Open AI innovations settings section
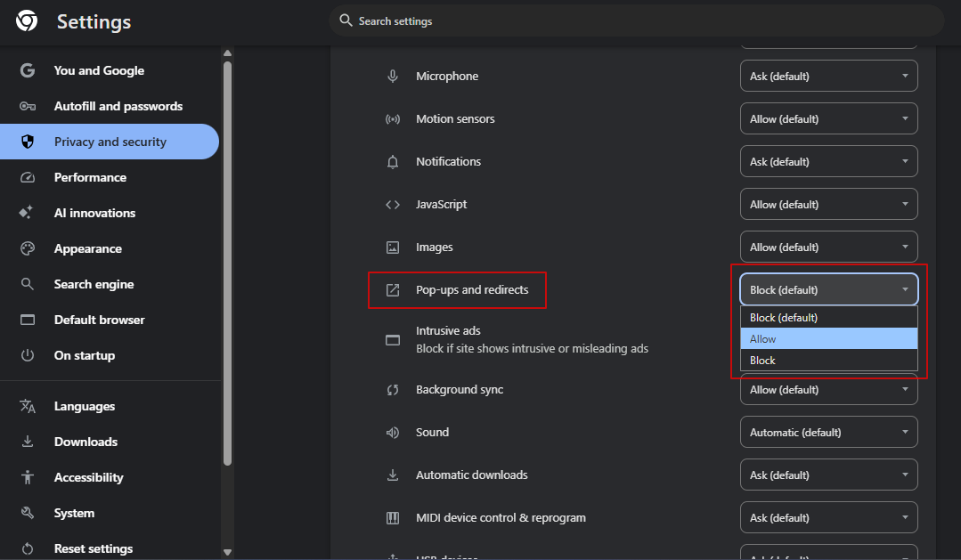Image resolution: width=961 pixels, height=560 pixels. (109, 213)
